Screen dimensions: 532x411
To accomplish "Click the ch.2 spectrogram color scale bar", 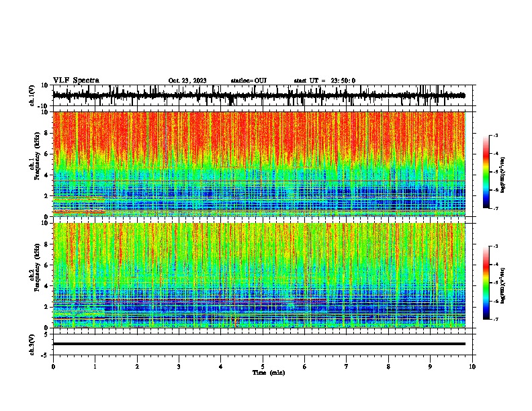I will pyautogui.click(x=486, y=283).
